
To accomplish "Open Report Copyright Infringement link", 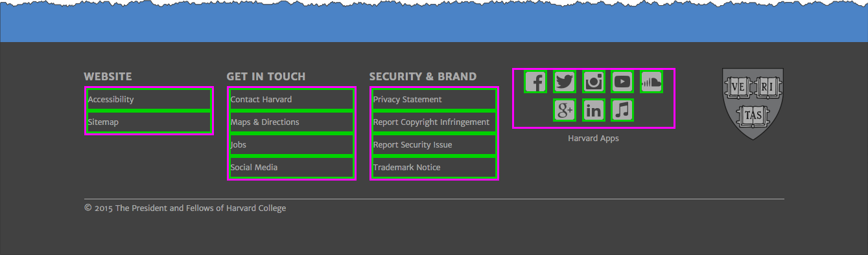I will point(434,122).
